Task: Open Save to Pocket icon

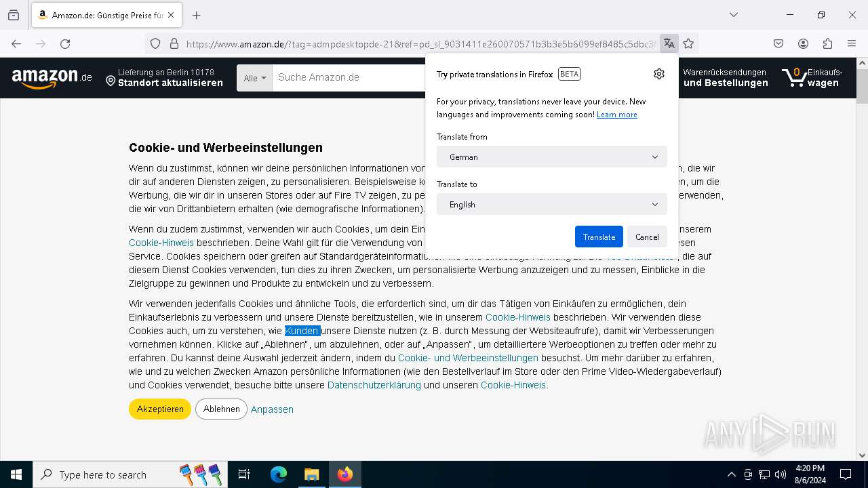Action: click(778, 43)
